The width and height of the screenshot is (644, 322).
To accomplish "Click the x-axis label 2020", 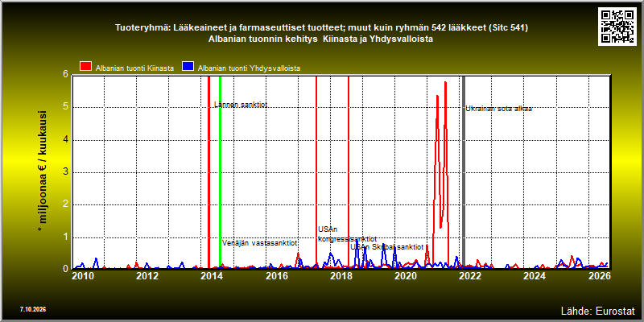I will tap(405, 276).
